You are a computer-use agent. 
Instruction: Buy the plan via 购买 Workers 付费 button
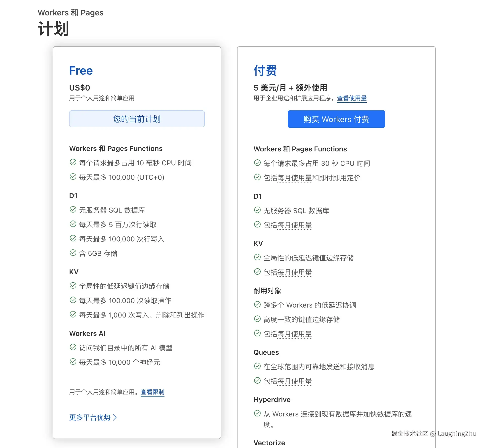coord(336,119)
